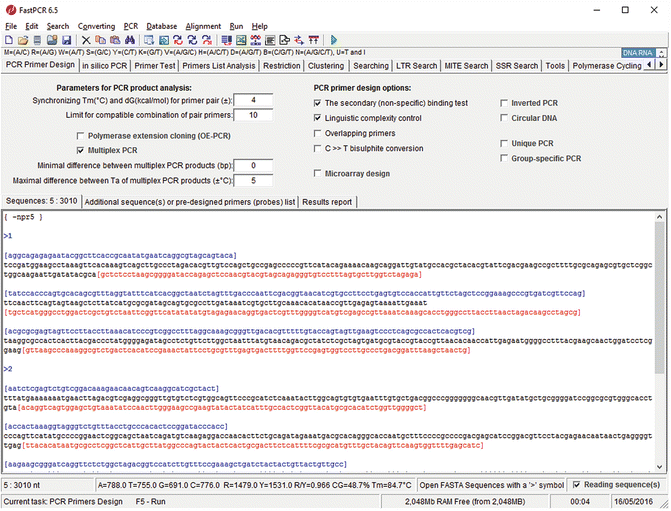This screenshot has height=511, width=671.
Task: Open the Converting menu
Action: [96, 26]
